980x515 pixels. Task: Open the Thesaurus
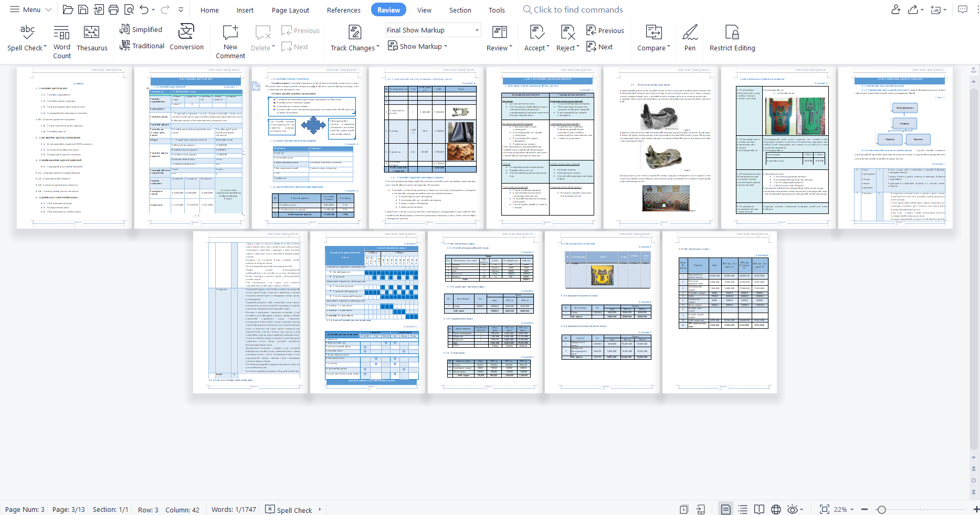pos(92,38)
